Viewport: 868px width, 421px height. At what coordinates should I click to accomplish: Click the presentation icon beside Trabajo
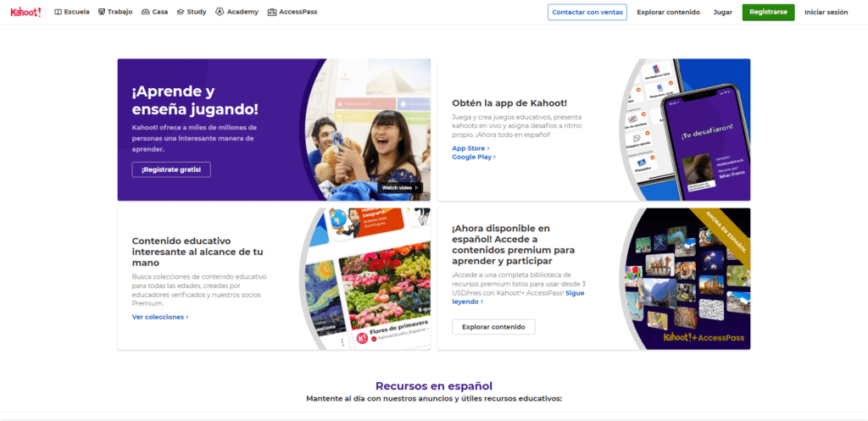(x=102, y=12)
